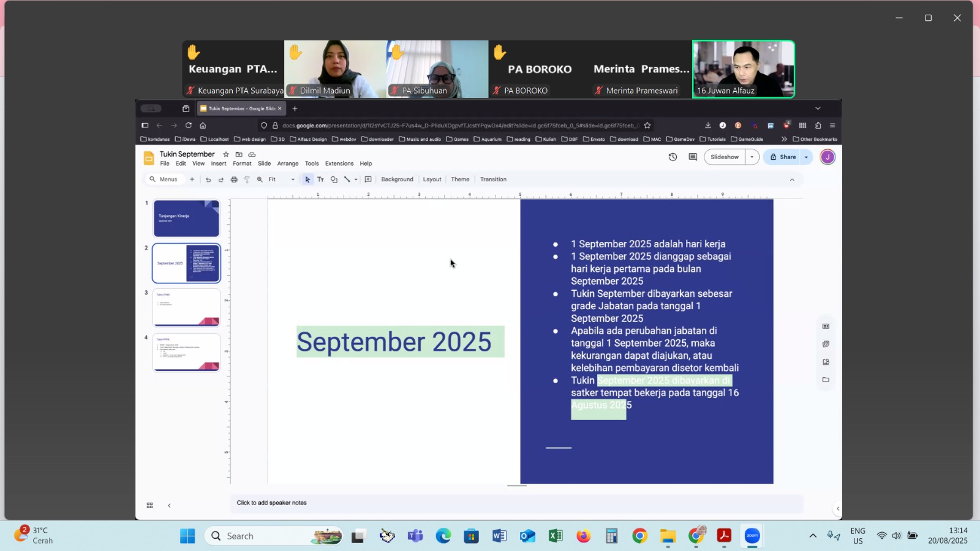Expand the Slideshow options arrow
The width and height of the screenshot is (980, 551).
click(752, 157)
